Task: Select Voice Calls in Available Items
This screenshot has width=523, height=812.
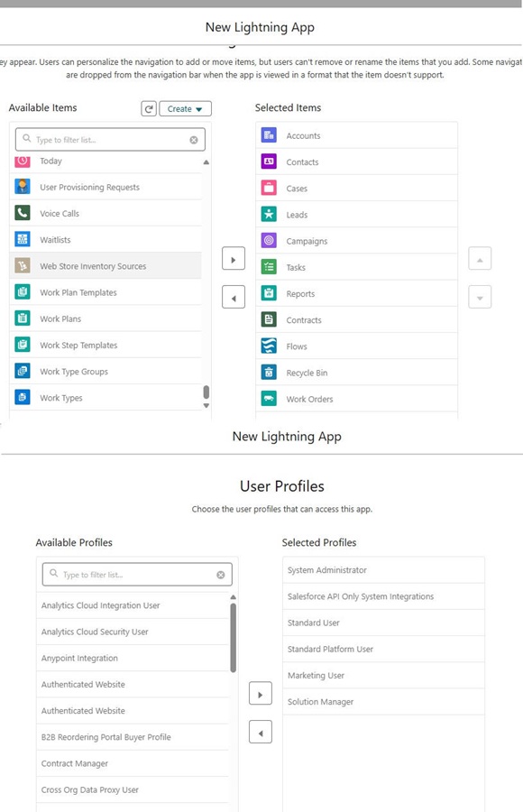Action: (x=106, y=213)
